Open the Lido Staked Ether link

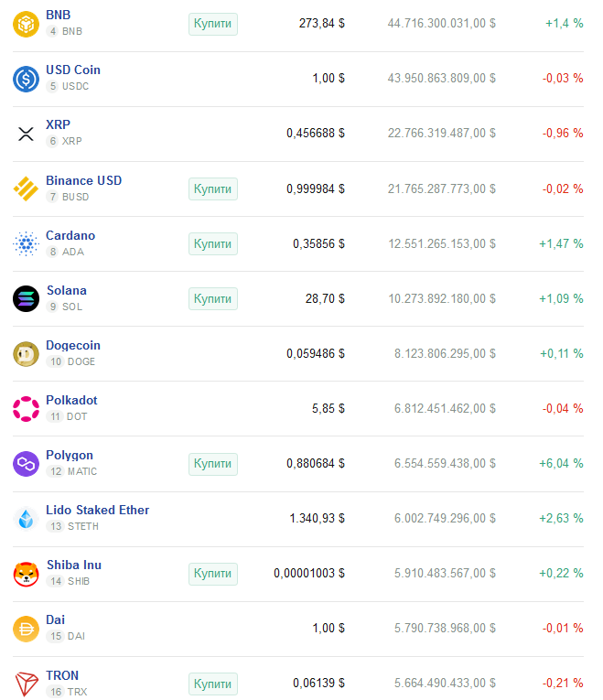pyautogui.click(x=97, y=510)
